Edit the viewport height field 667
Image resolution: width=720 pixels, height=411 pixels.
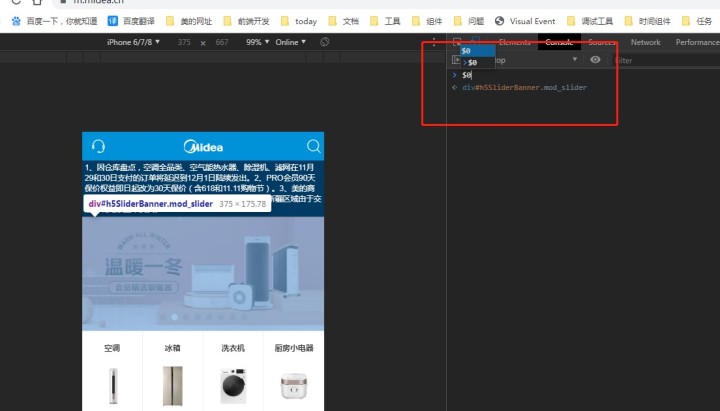coord(222,42)
